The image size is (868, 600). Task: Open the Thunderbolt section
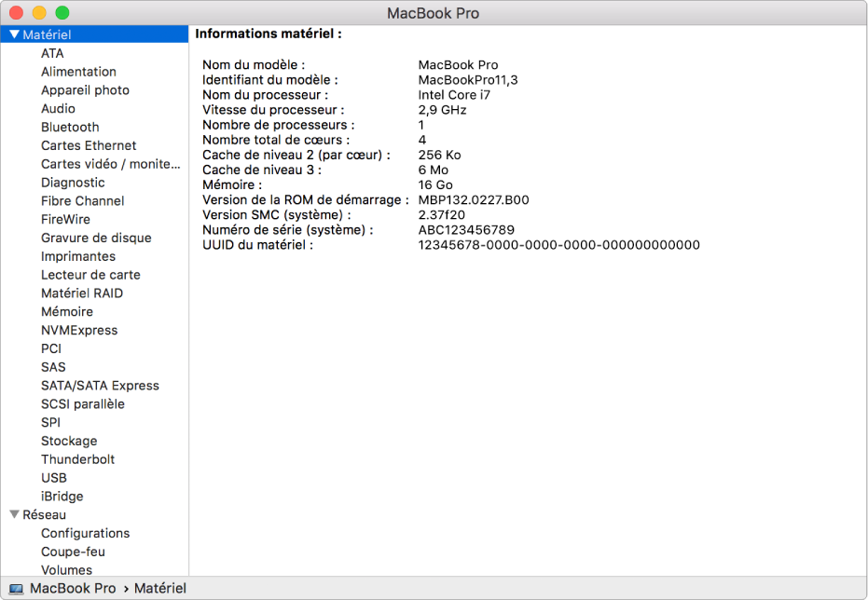[x=78, y=459]
